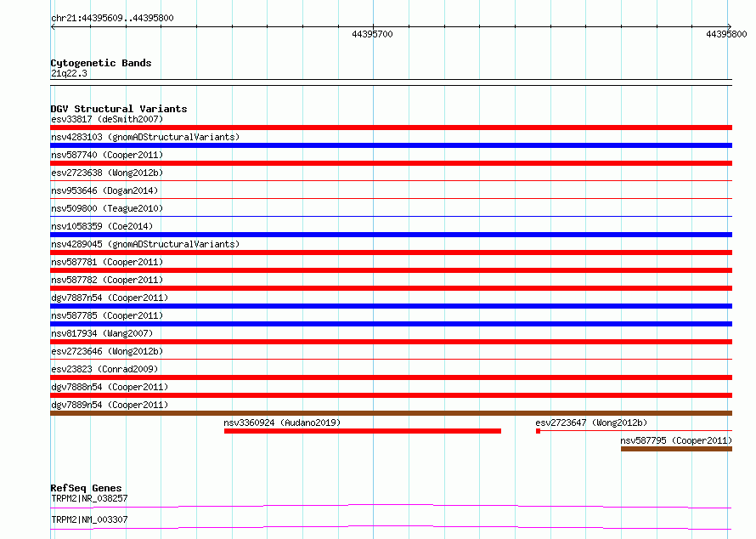Select the nsv587781 (Cooper2011) label
Image resolution: width=756 pixels, height=539 pixels.
[x=107, y=262]
